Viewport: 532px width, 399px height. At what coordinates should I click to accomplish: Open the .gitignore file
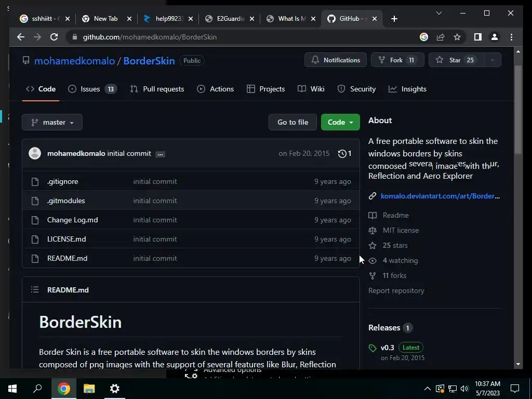[x=63, y=181]
